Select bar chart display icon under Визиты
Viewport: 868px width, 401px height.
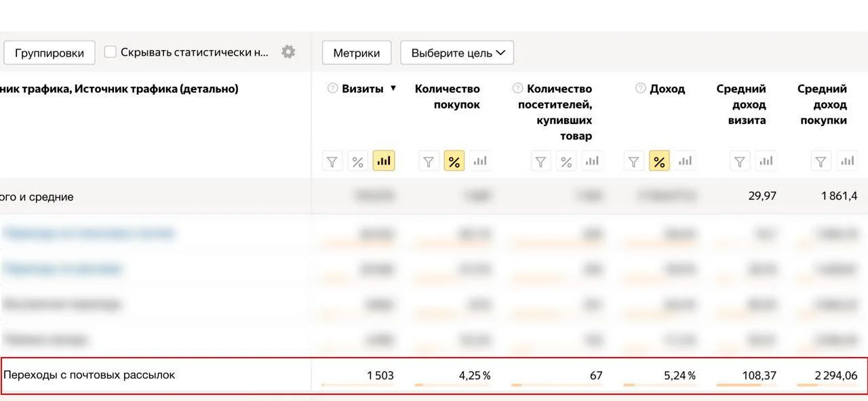pos(383,161)
